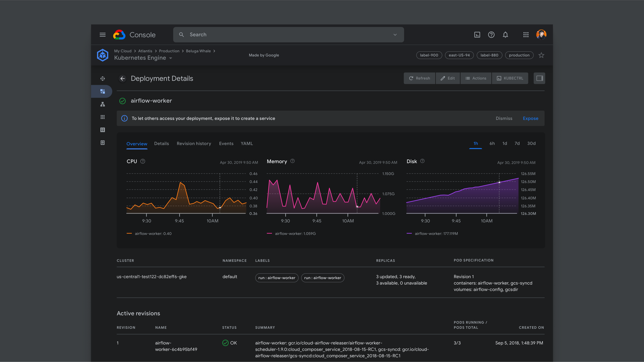644x362 pixels.
Task: Open the Services sidebar icon
Action: tap(102, 104)
